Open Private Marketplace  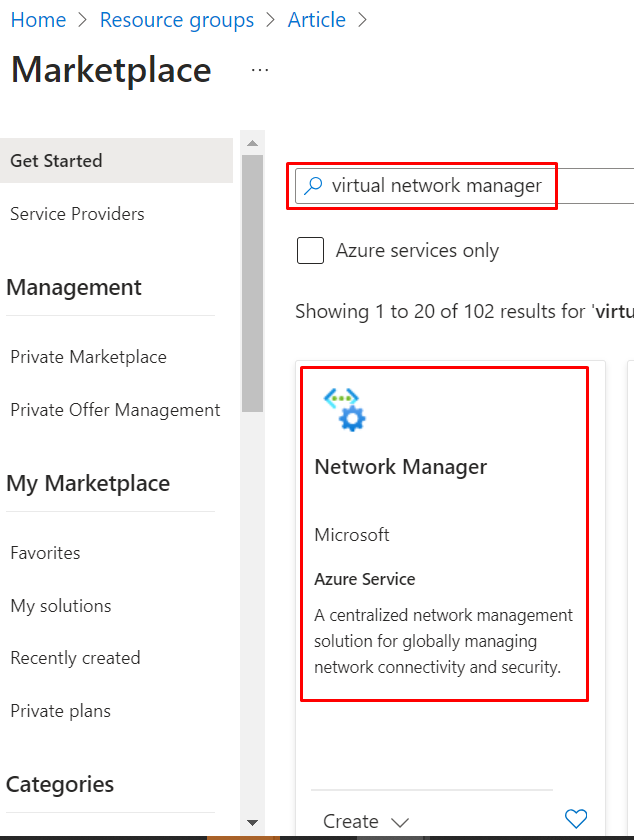pos(88,357)
